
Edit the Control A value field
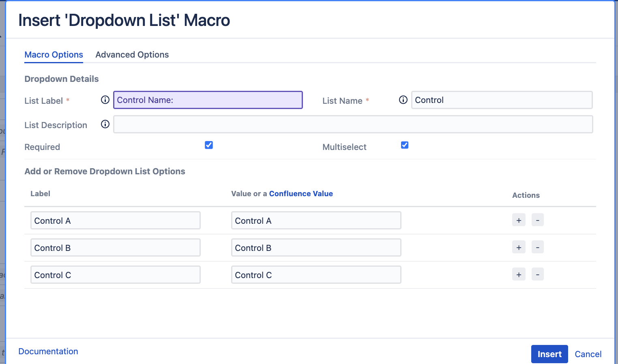click(x=316, y=221)
